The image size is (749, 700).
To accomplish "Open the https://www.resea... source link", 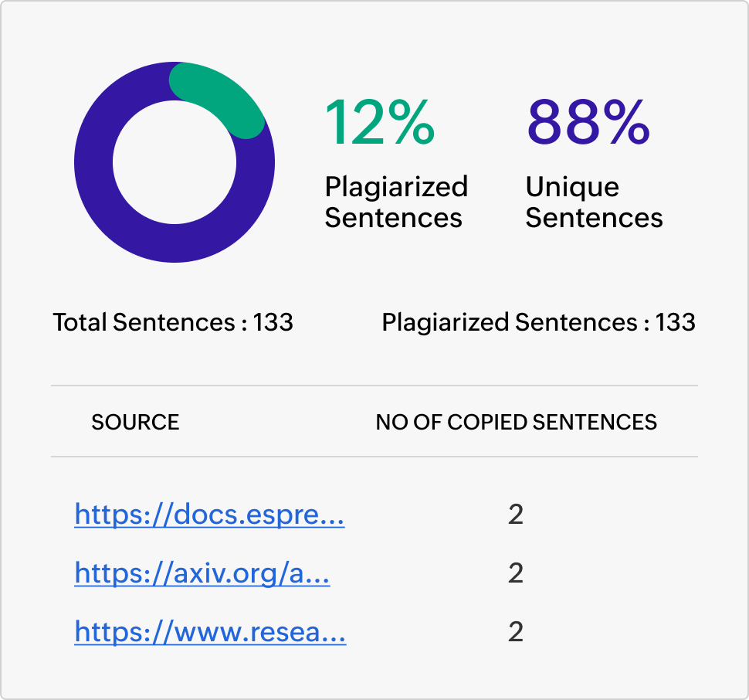I will [x=210, y=633].
